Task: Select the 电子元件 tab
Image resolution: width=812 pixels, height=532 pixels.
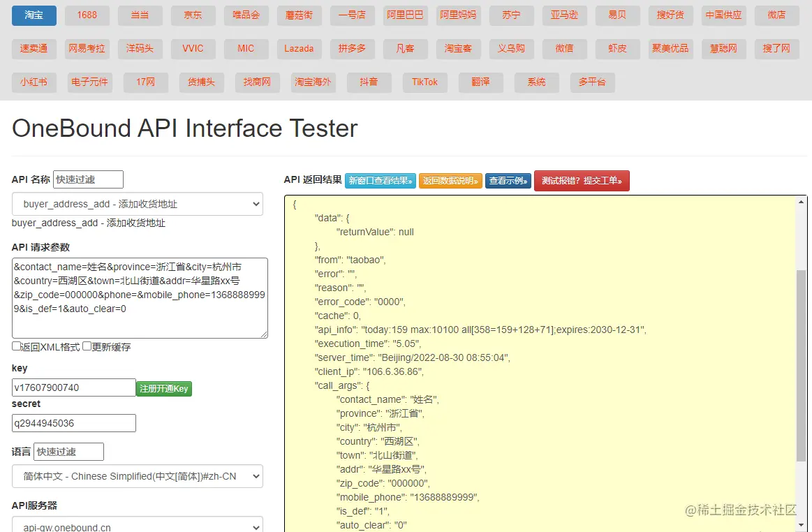Action: [x=89, y=82]
